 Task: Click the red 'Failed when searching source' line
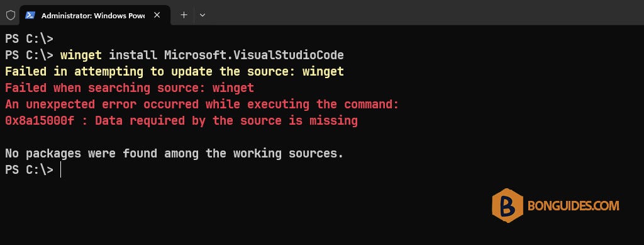130,88
